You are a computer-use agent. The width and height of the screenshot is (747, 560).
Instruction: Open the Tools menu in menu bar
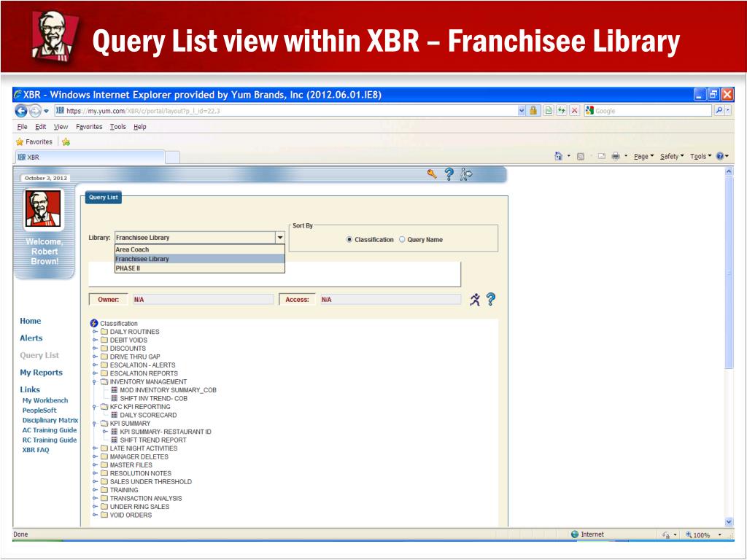coord(117,127)
